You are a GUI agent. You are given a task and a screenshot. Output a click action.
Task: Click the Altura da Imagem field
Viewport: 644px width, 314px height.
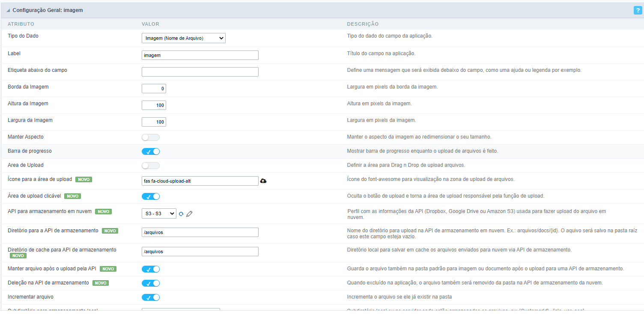point(154,105)
